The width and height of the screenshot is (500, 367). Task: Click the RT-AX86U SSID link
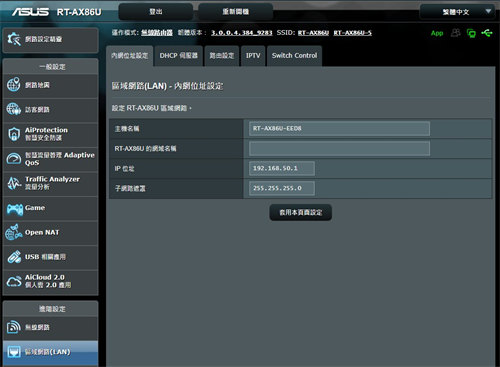[x=313, y=33]
